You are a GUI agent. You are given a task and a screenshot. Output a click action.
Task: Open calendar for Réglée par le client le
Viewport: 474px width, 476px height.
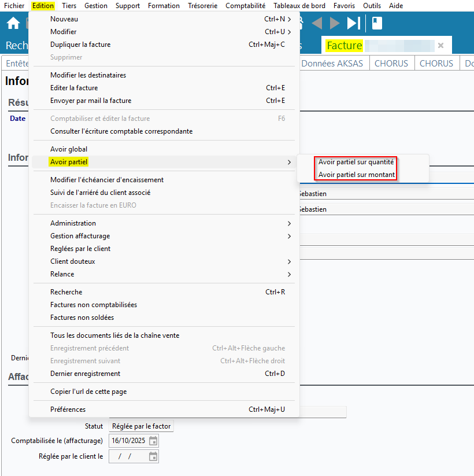tap(153, 456)
